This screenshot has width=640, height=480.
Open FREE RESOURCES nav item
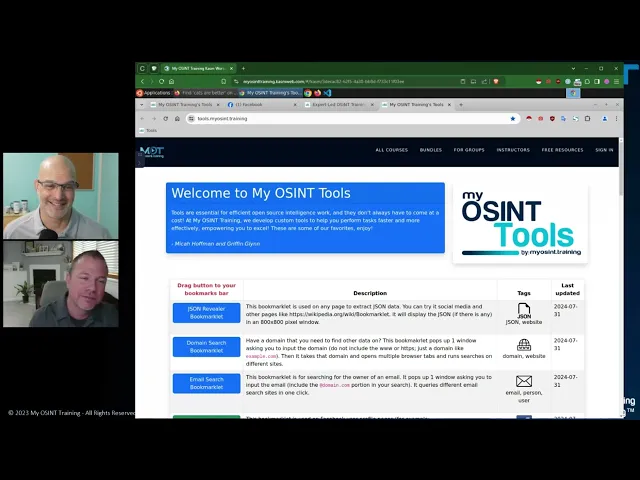(562, 150)
